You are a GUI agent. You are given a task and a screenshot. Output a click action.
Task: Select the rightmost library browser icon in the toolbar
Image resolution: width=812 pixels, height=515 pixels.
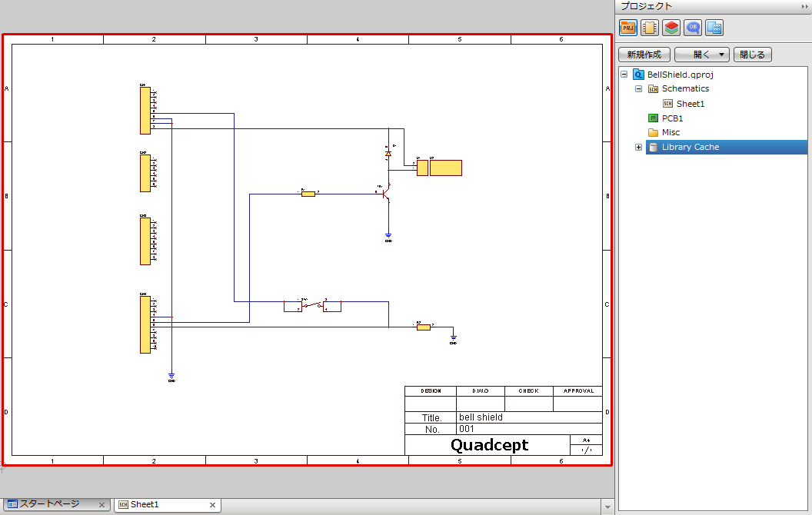pos(714,27)
